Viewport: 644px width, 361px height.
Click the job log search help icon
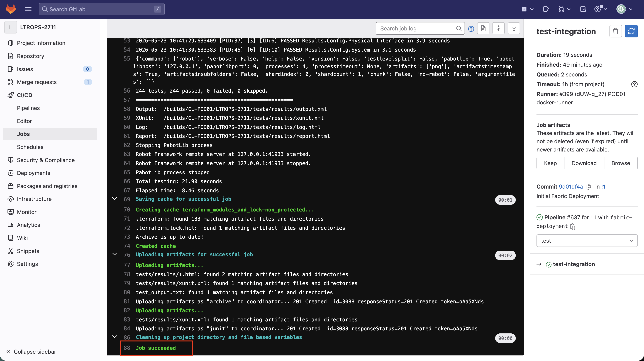point(471,29)
